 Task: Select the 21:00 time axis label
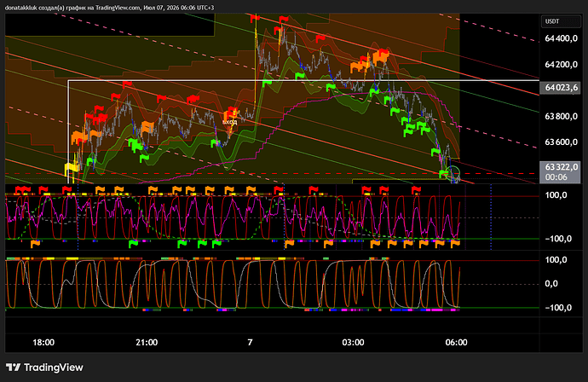[147, 342]
